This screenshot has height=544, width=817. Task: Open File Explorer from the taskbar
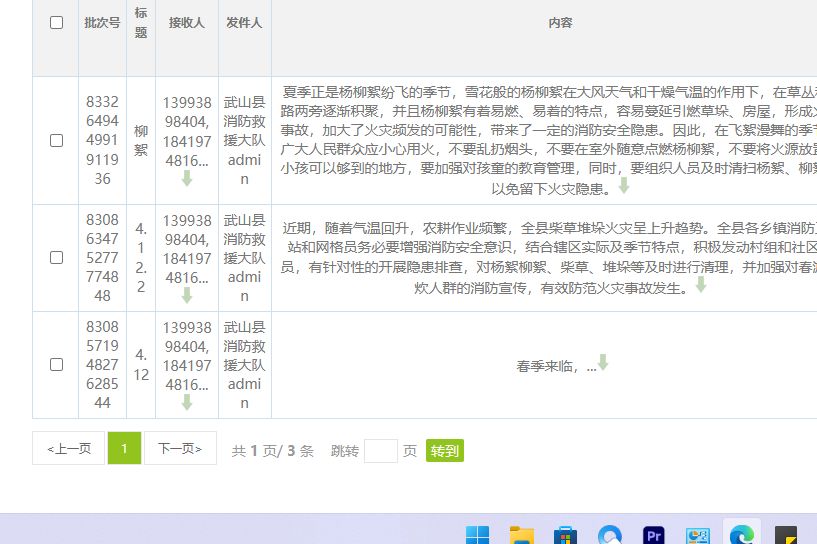tap(521, 535)
